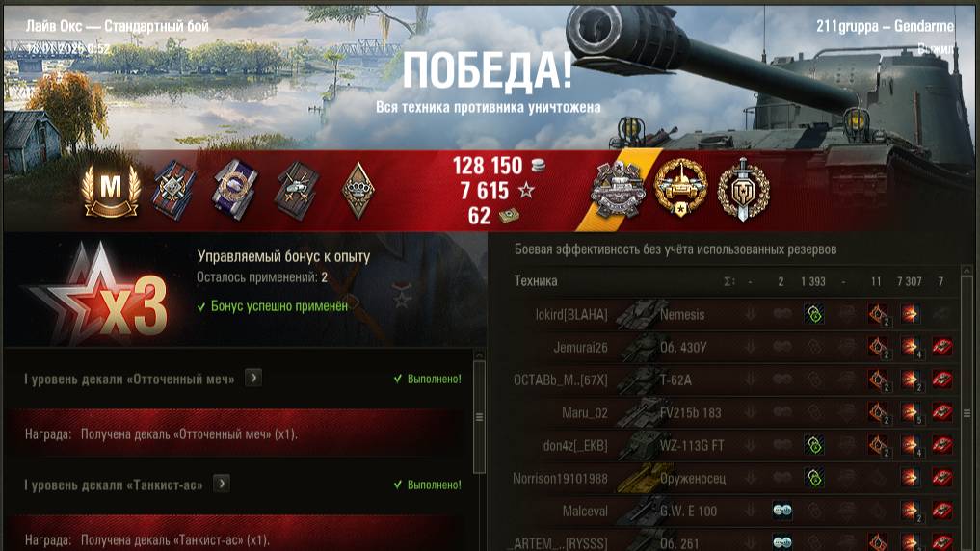Open player lokird[BLAHA] name link
The width and height of the screenshot is (980, 551).
(x=571, y=314)
